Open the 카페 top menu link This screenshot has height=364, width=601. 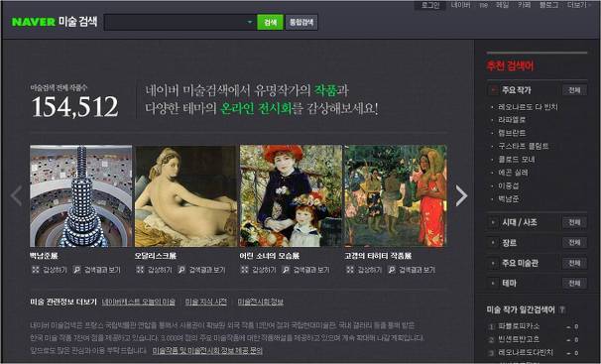click(524, 5)
